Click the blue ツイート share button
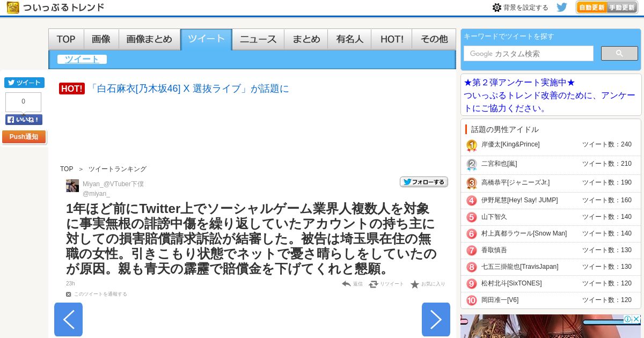This screenshot has width=644, height=338. [x=24, y=83]
